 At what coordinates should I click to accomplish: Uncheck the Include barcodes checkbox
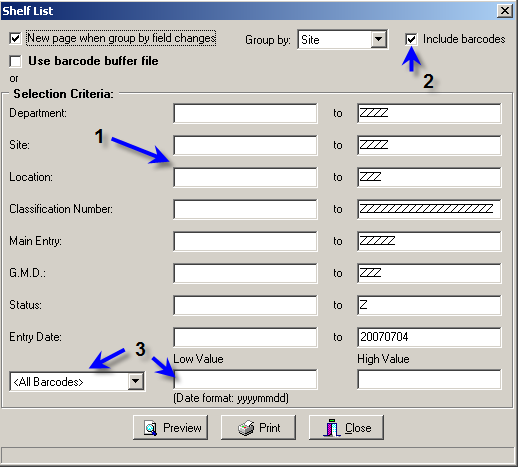pyautogui.click(x=411, y=39)
